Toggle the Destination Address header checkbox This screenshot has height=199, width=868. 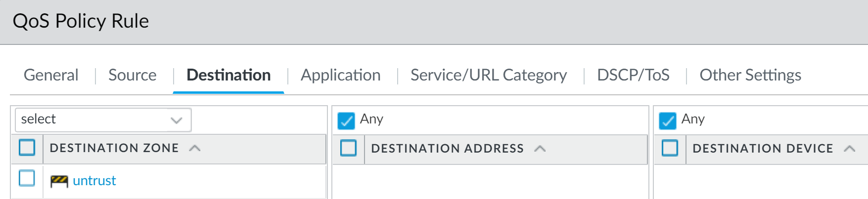coord(348,148)
